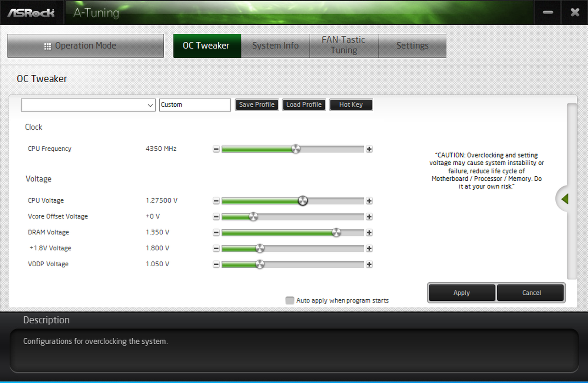
Task: Close the A-Tuning window
Action: [575, 12]
